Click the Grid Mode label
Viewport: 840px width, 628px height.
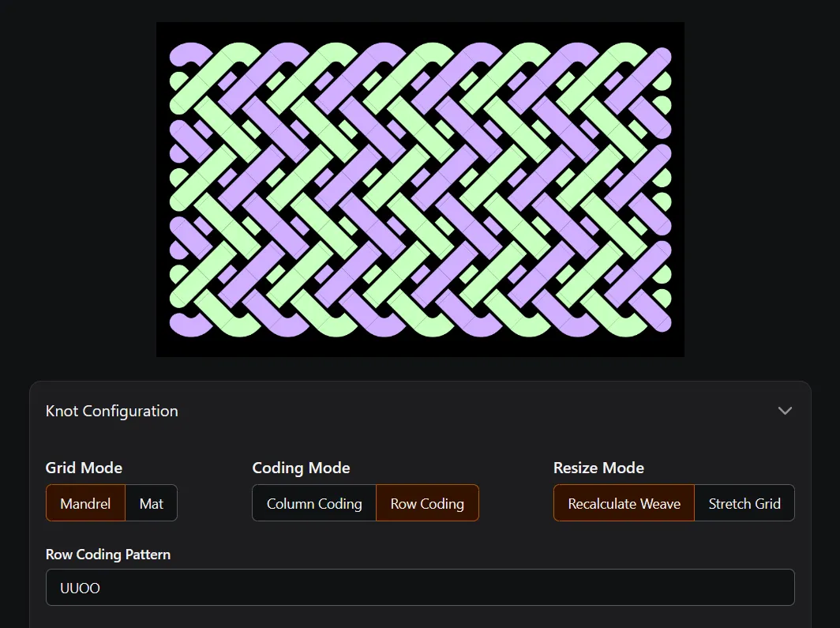84,468
